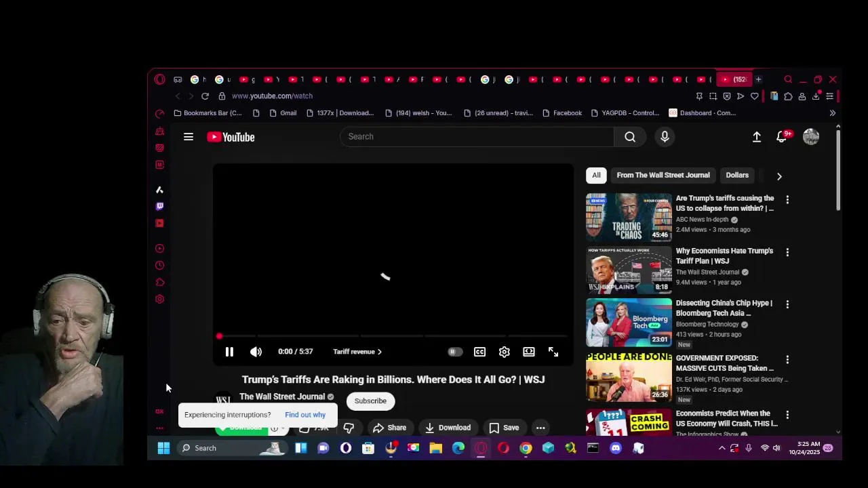The width and height of the screenshot is (868, 488).
Task: Click the Find out why link
Action: [305, 415]
